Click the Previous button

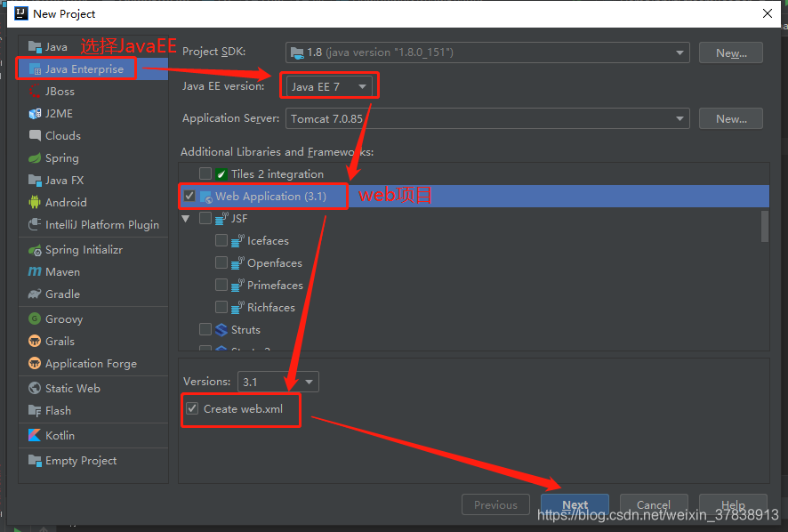coord(495,504)
